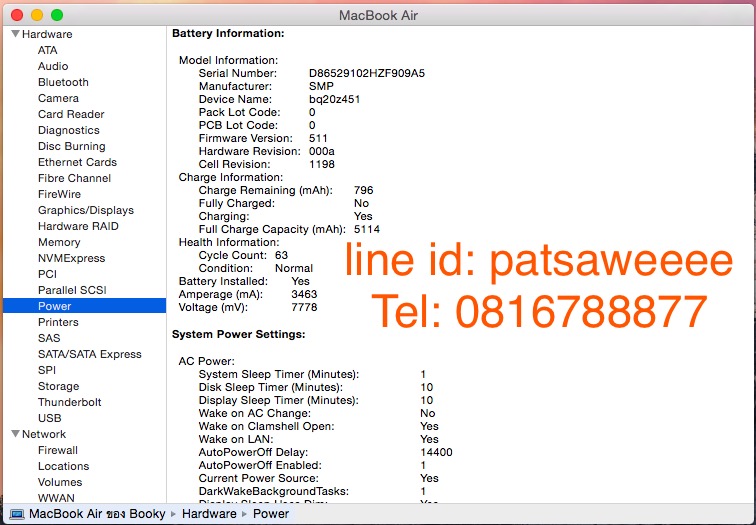Open the USB section
756x525 pixels.
[50, 418]
